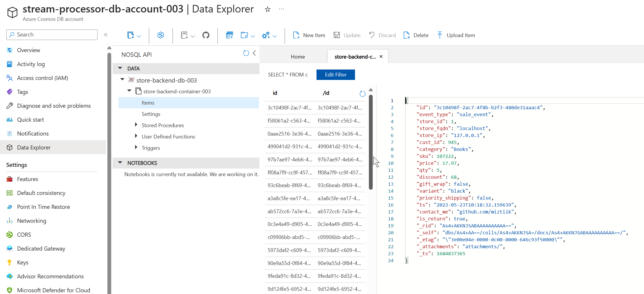This screenshot has height=294, width=644.
Task: Click the Synapse Link icon
Action: click(x=161, y=35)
